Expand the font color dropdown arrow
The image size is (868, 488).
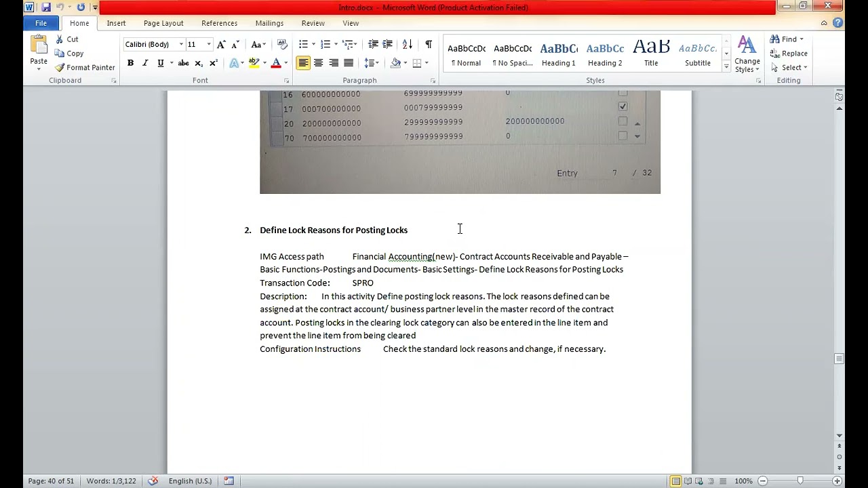pyautogui.click(x=286, y=63)
